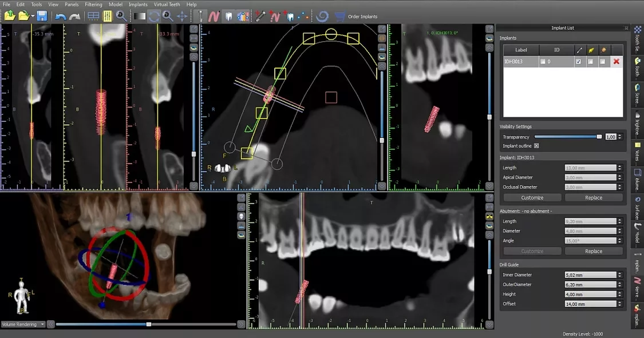Click the Replace button in Abutment section
Image resolution: width=644 pixels, height=338 pixels.
tap(593, 251)
